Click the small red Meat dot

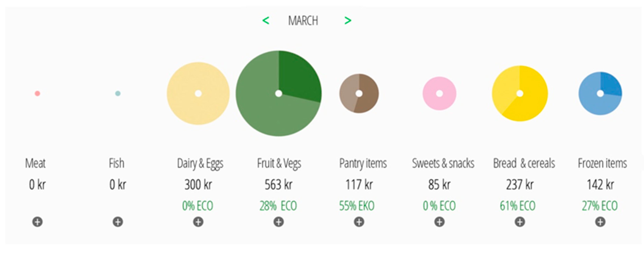click(x=38, y=93)
